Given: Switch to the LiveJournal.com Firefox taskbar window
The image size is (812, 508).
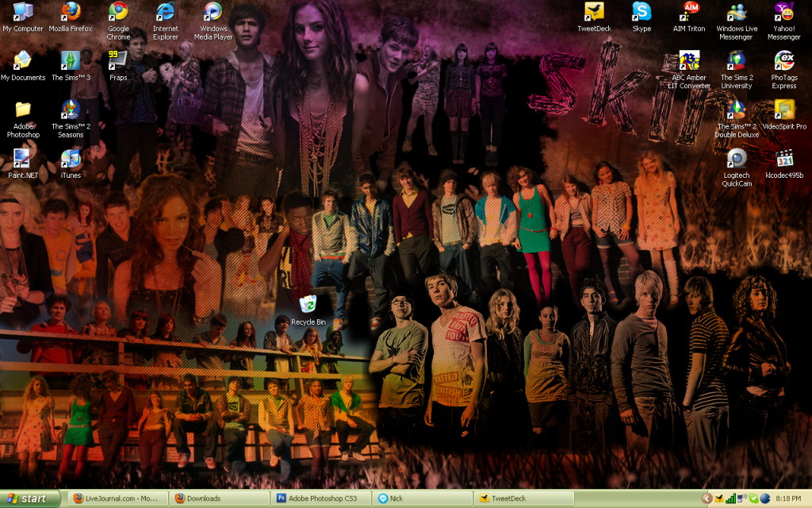Looking at the screenshot, I should tap(118, 498).
